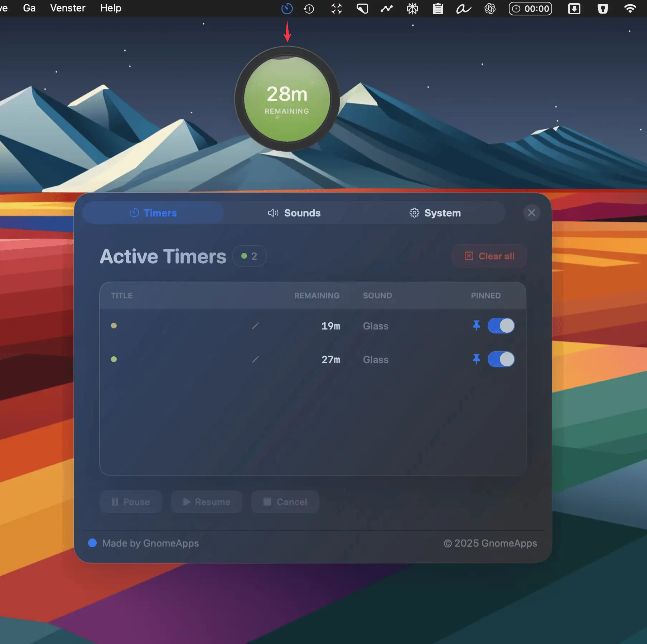The image size is (647, 644).
Task: Click the clock alert icon in menu bar
Action: click(x=309, y=9)
